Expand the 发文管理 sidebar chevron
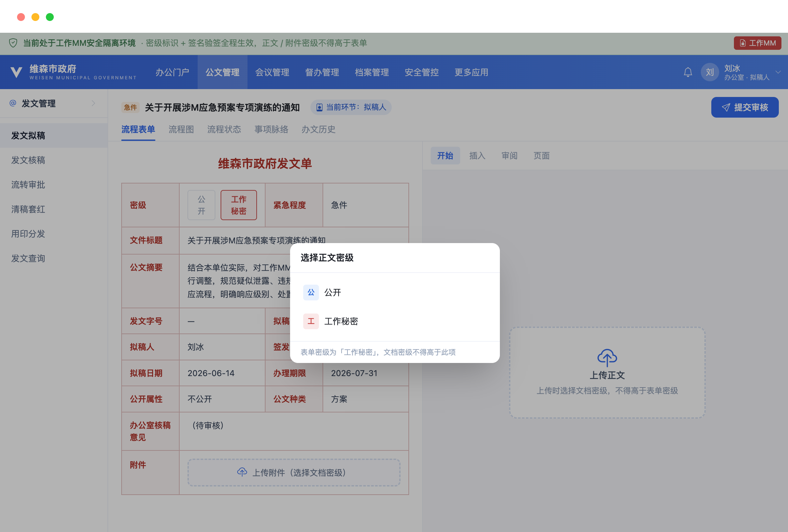788x532 pixels. point(93,103)
